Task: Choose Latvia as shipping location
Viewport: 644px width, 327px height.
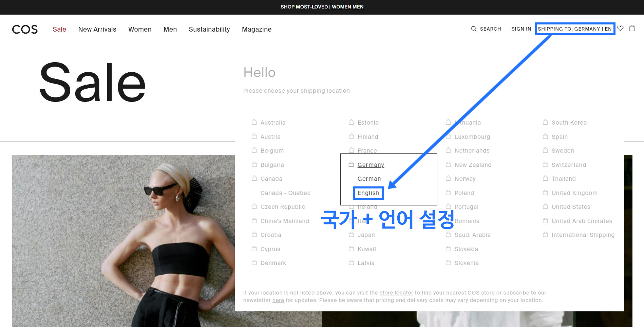Action: coord(366,263)
